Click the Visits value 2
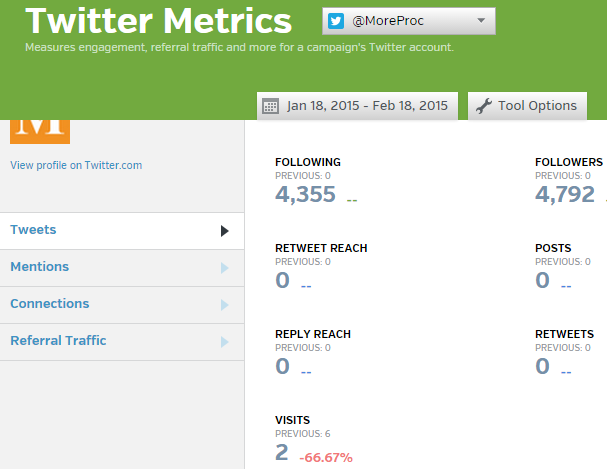Image resolution: width=607 pixels, height=469 pixels. point(282,452)
